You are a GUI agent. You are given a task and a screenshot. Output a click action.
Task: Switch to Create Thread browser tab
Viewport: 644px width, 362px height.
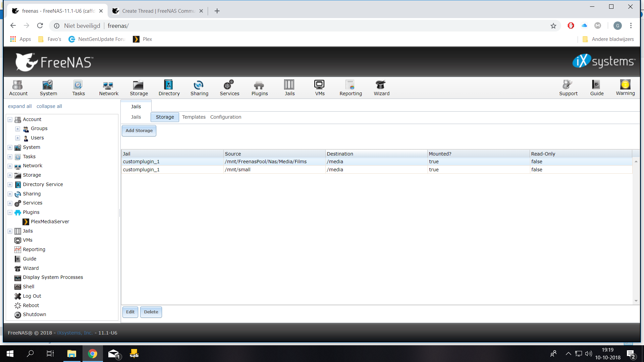point(158,11)
